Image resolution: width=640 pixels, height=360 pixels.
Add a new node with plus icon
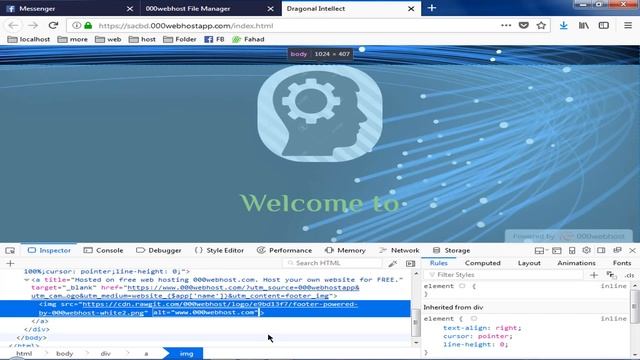point(10,263)
